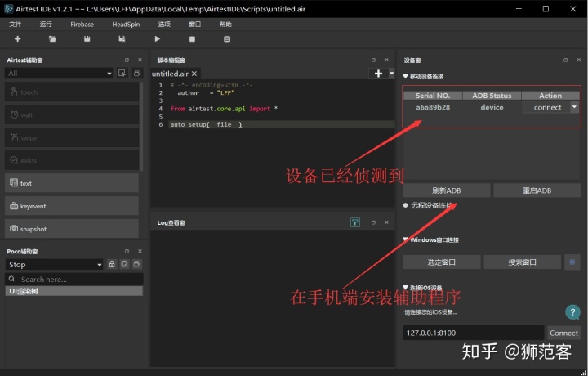588x376 pixels.
Task: Refresh the Poco UI tree icon
Action: click(124, 264)
